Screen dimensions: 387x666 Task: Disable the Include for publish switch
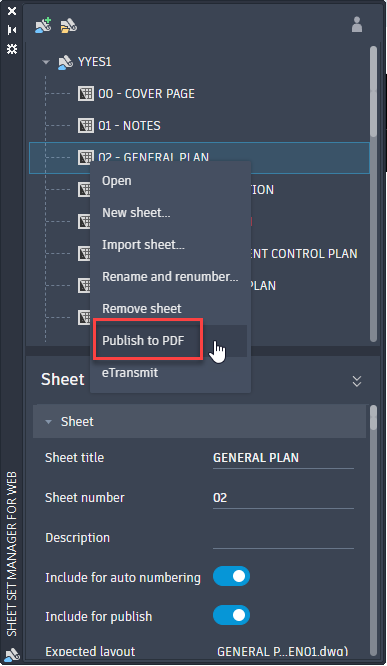(x=232, y=615)
